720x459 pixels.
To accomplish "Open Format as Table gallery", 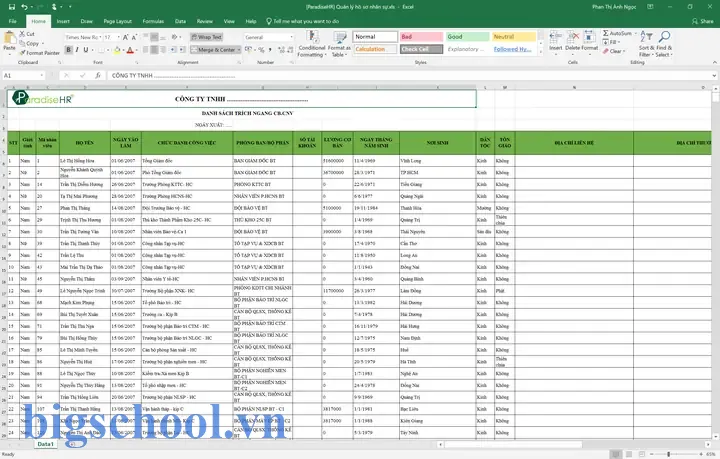I will click(339, 44).
